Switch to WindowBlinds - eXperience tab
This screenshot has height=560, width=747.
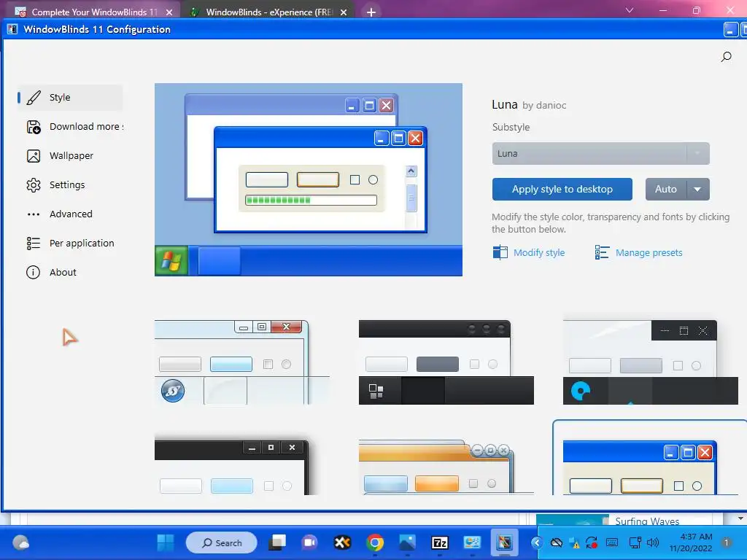tap(268, 12)
